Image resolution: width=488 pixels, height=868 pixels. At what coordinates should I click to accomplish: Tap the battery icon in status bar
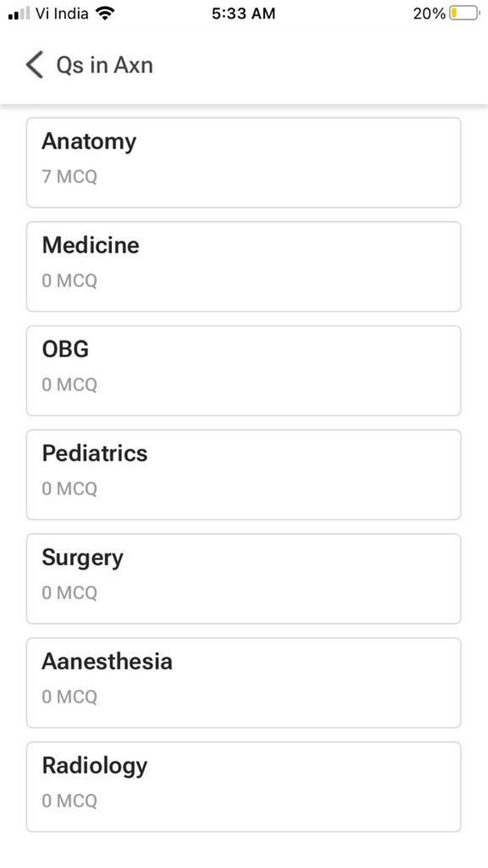[x=463, y=13]
